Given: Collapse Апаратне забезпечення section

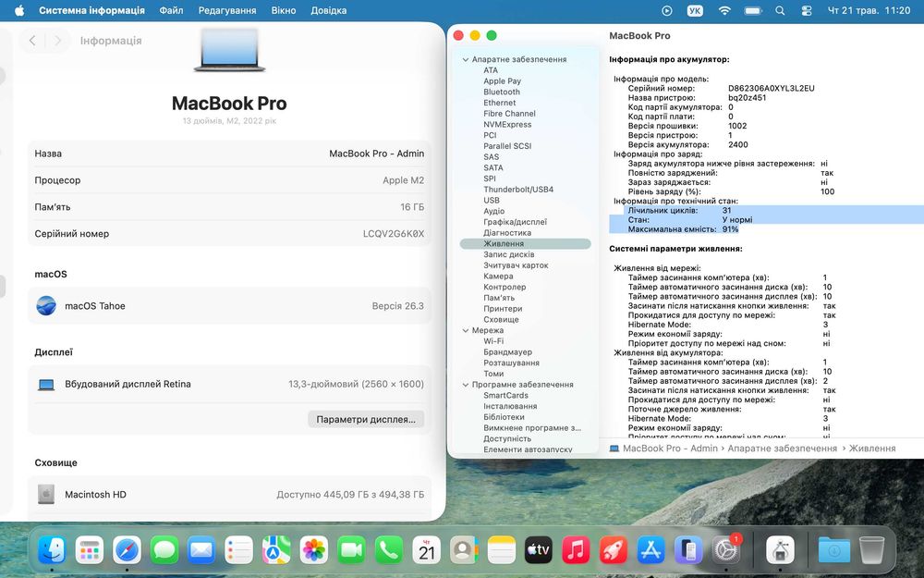Looking at the screenshot, I should [466, 59].
